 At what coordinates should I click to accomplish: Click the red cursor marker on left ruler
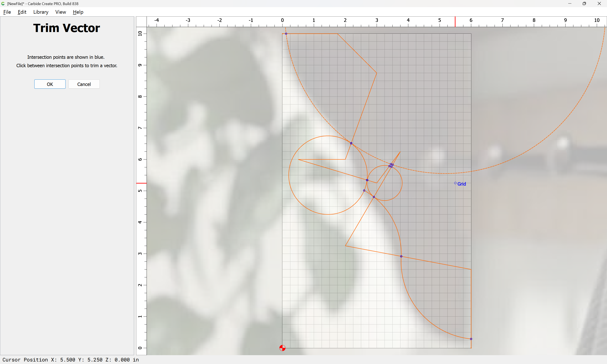pos(141,183)
